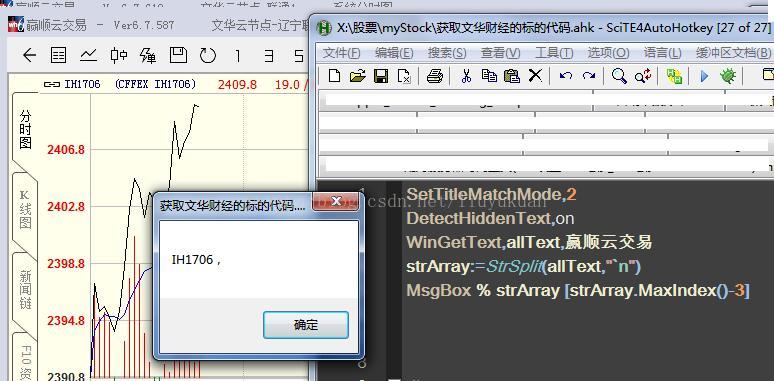
Task: Click the Copy icon in SciTE toolbar
Action: (489, 76)
